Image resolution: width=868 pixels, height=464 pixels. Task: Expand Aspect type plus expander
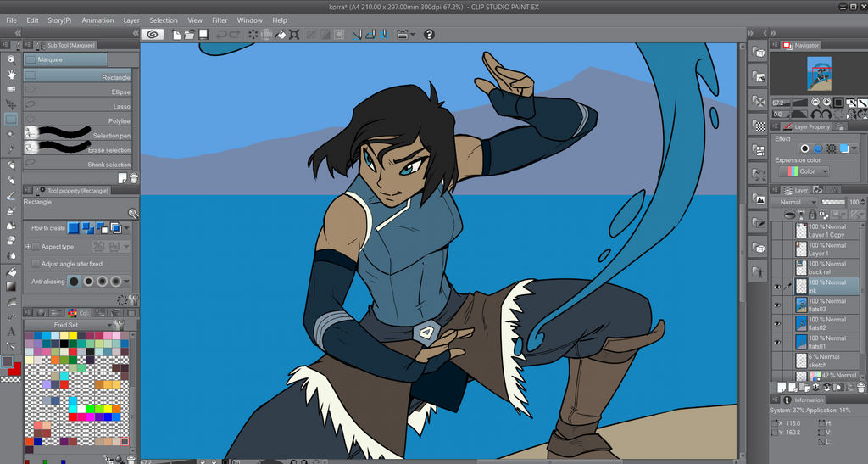(28, 247)
